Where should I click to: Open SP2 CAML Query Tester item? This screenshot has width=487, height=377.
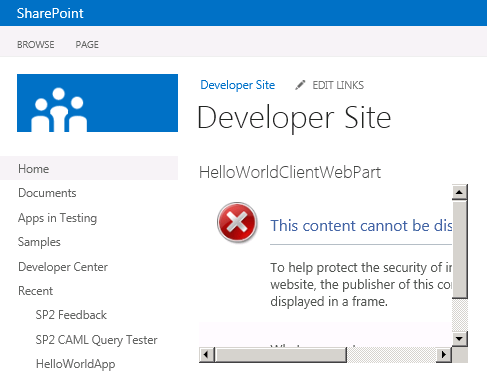(96, 340)
